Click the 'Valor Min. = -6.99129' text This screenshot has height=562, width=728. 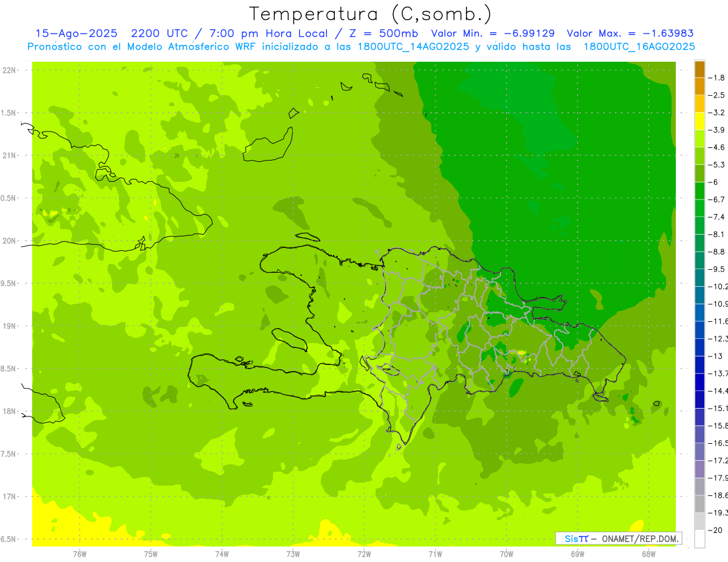493,33
